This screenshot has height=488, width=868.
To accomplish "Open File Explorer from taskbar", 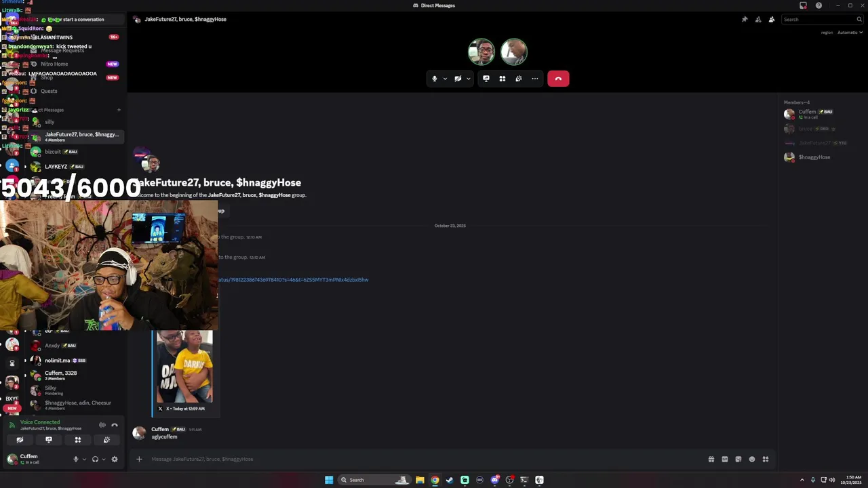I will [x=420, y=480].
